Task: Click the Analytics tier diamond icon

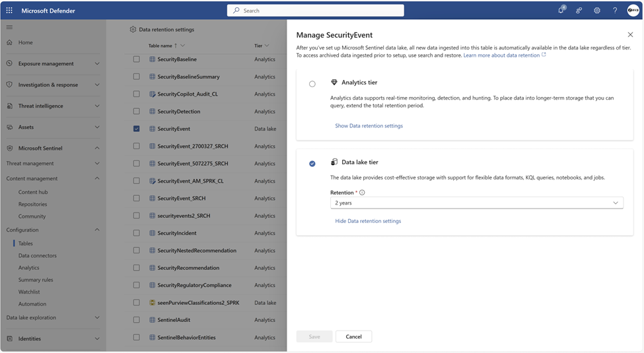Action: click(334, 82)
